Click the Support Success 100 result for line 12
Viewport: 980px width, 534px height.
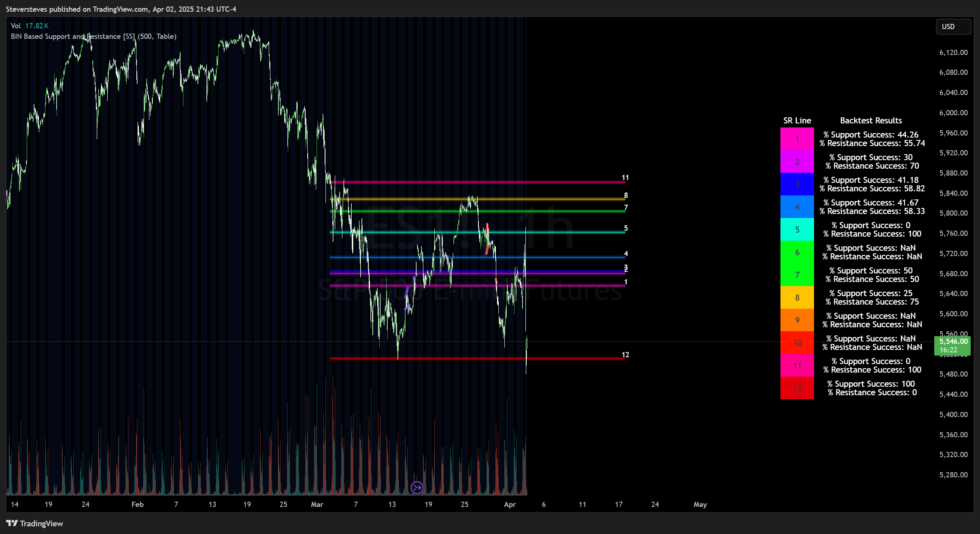click(871, 384)
